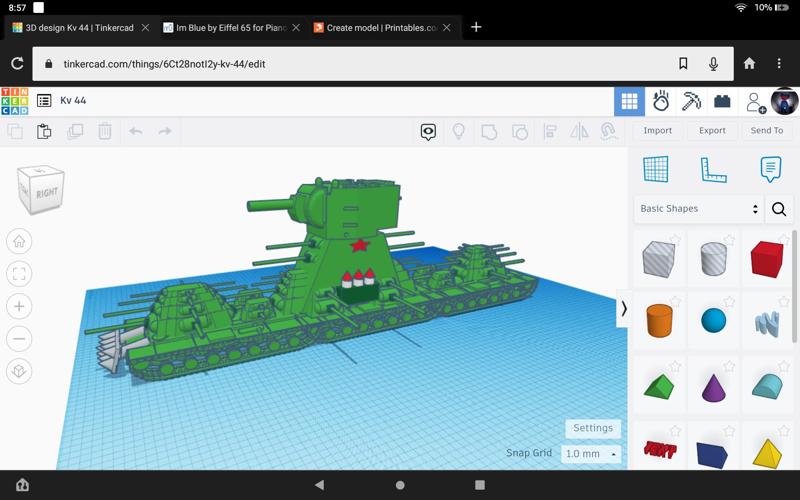Click the Export button
800x500 pixels.
pos(712,131)
